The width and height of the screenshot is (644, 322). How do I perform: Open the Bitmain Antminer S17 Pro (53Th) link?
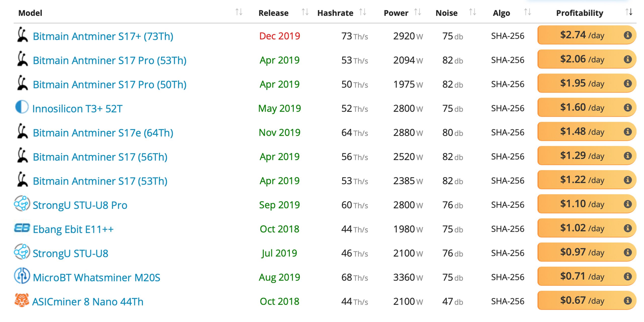[110, 60]
